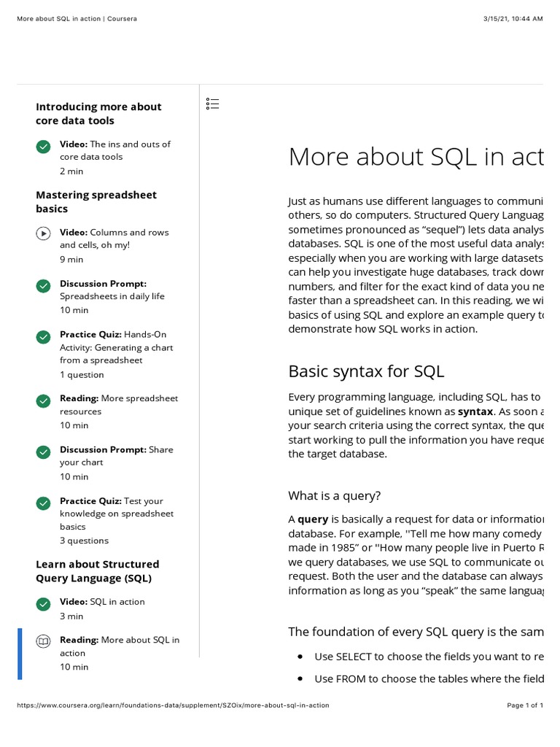This screenshot has height=747, width=560.
Task: Click the checkmark beside Spreadsheets in daily life
Action: (44, 285)
